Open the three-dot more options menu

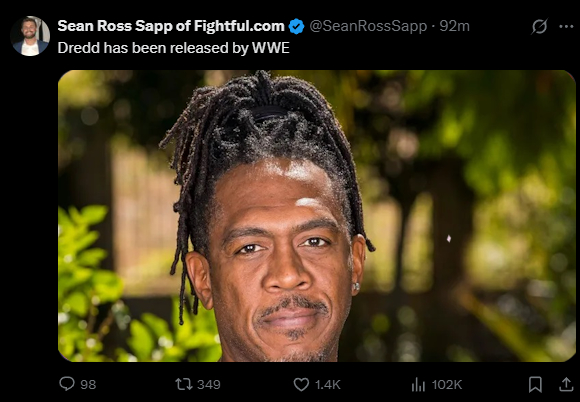coord(566,26)
